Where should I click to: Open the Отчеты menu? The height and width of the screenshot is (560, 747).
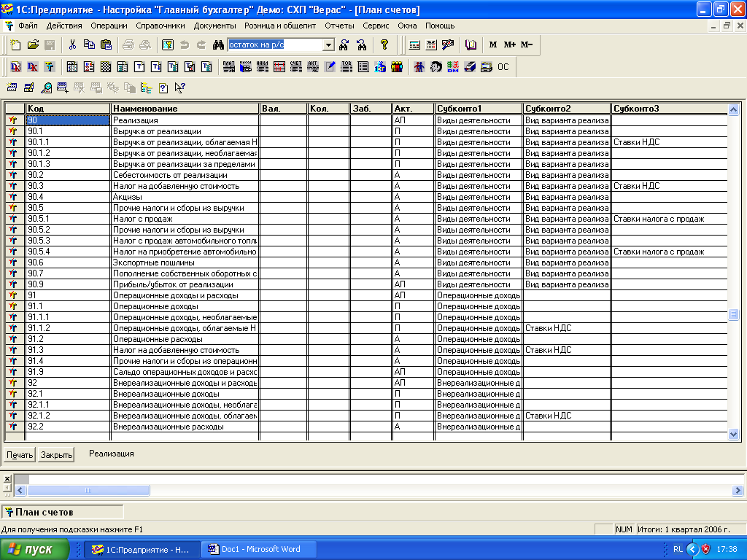(x=339, y=26)
